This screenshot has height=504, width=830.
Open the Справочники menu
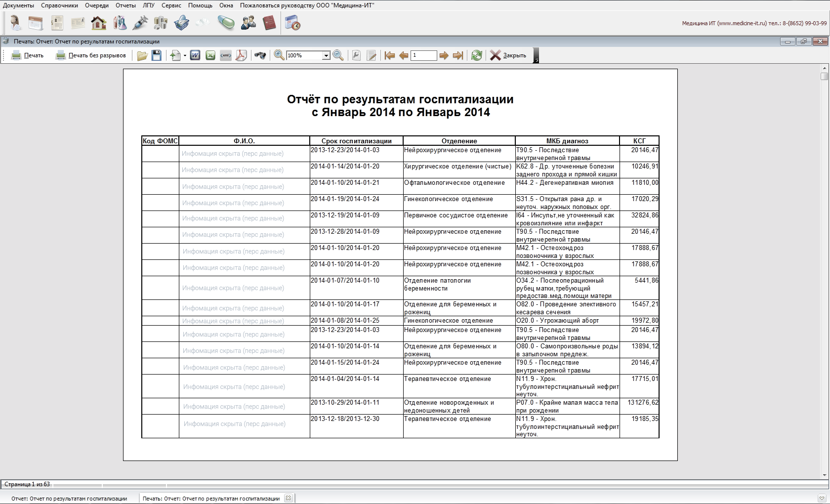click(x=59, y=5)
